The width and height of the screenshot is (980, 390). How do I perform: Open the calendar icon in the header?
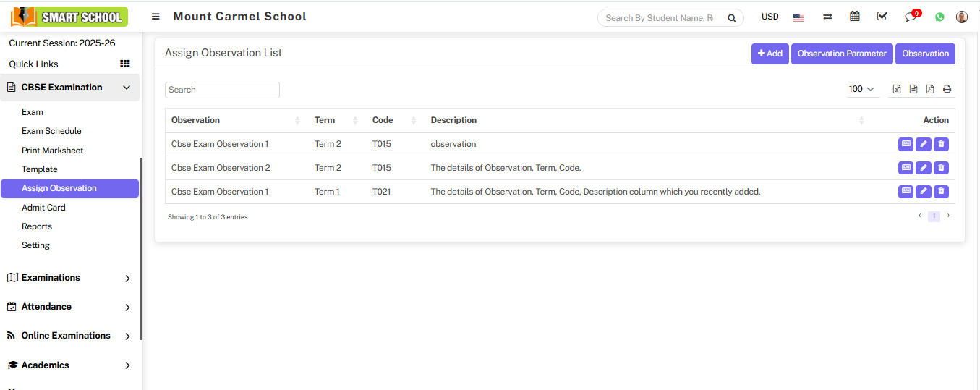tap(855, 17)
